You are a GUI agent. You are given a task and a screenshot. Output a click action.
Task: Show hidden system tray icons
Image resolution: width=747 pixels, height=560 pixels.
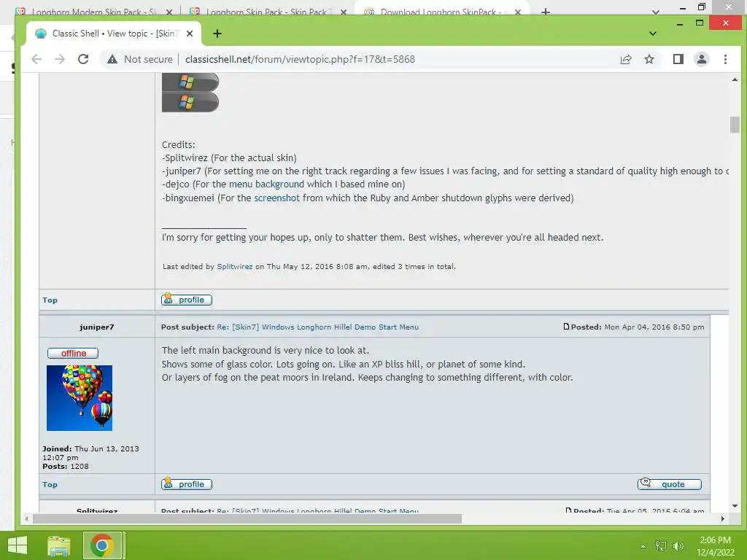[643, 546]
